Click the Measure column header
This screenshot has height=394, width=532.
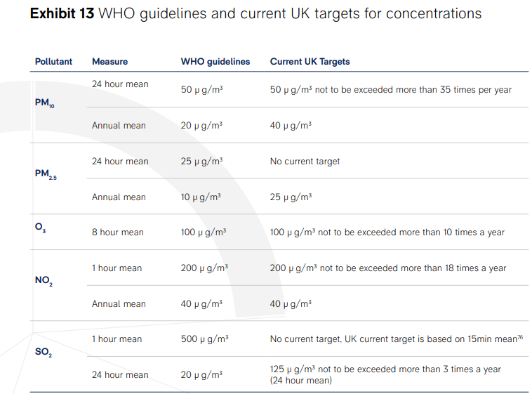[109, 62]
